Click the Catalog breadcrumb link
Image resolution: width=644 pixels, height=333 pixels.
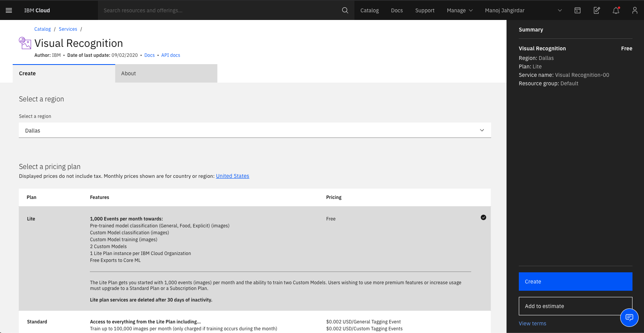42,29
